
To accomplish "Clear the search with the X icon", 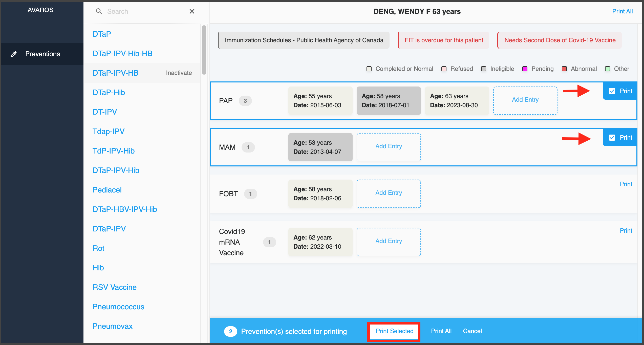I will click(x=192, y=11).
